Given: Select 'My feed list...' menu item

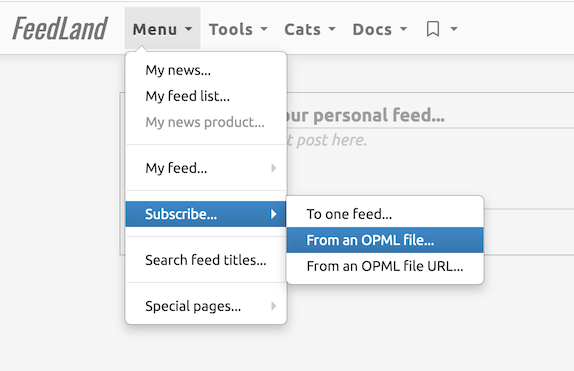Looking at the screenshot, I should (x=206, y=96).
